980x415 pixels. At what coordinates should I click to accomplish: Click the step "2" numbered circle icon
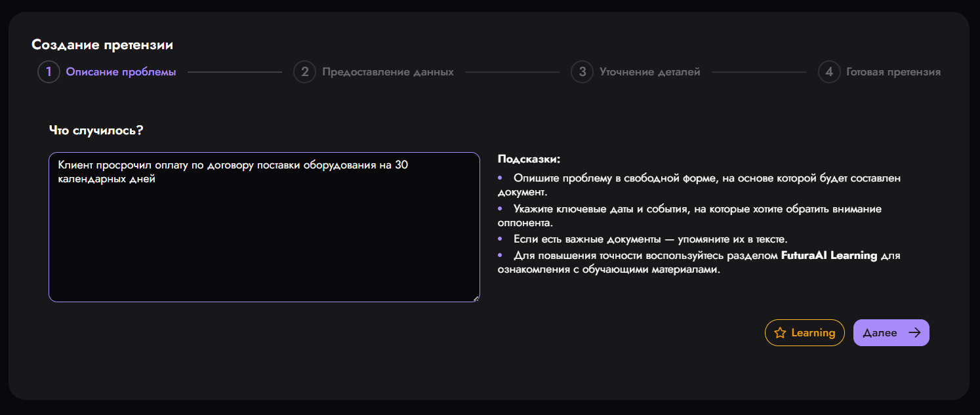(x=304, y=72)
